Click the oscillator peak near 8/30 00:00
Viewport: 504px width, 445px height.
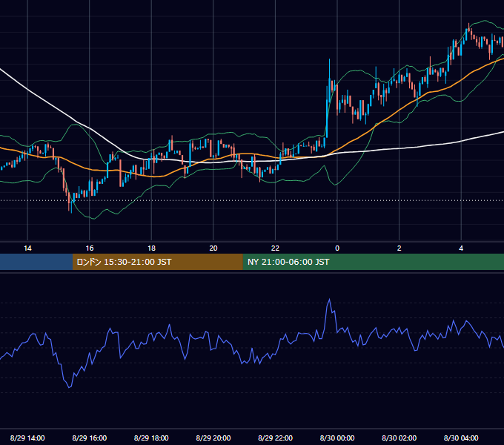[x=329, y=300]
